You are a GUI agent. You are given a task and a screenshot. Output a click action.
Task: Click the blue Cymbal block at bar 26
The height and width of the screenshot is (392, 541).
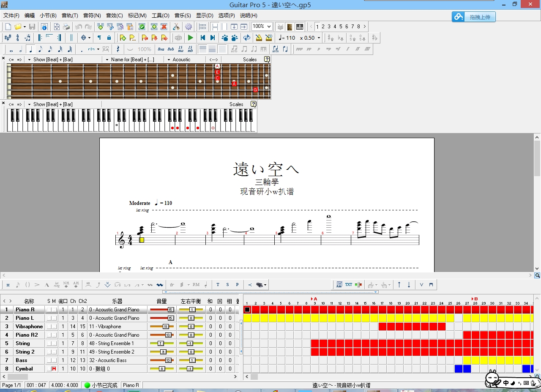pyautogui.click(x=459, y=369)
